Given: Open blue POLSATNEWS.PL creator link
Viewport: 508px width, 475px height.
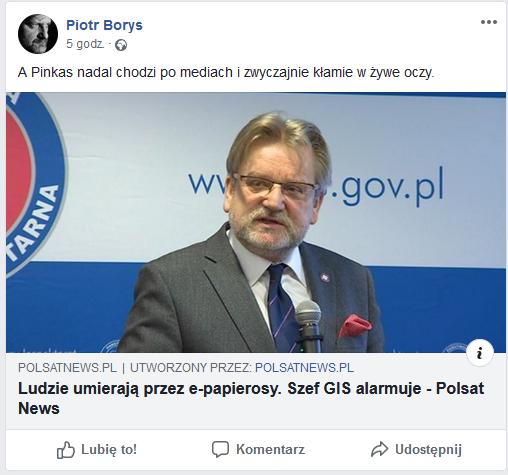Looking at the screenshot, I should tap(304, 368).
